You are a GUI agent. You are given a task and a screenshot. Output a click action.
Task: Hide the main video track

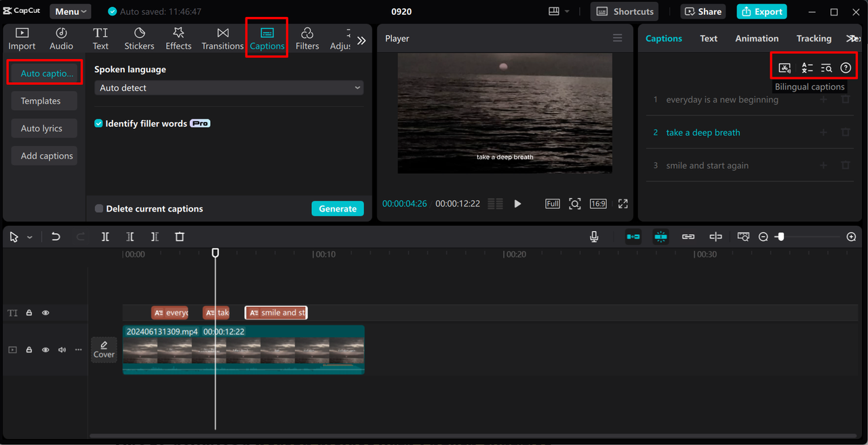pyautogui.click(x=45, y=350)
